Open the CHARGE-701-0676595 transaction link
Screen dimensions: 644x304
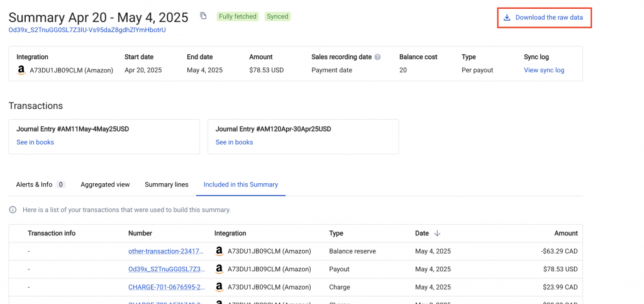166,287
